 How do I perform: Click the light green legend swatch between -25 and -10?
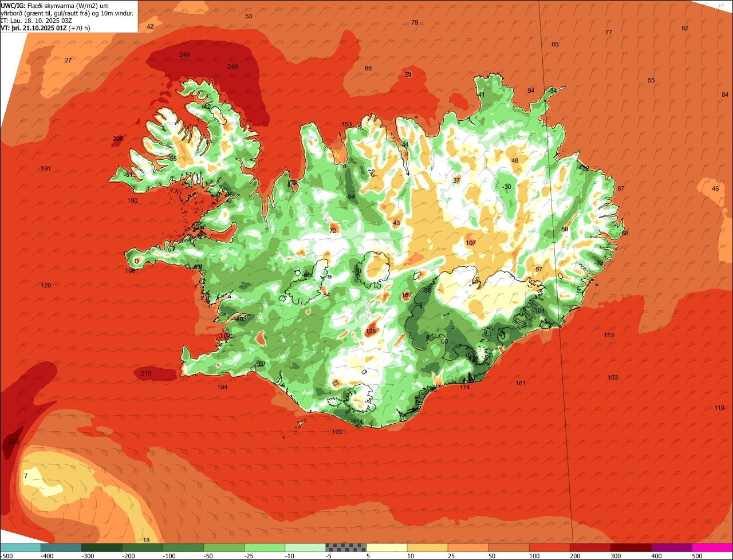tap(265, 547)
